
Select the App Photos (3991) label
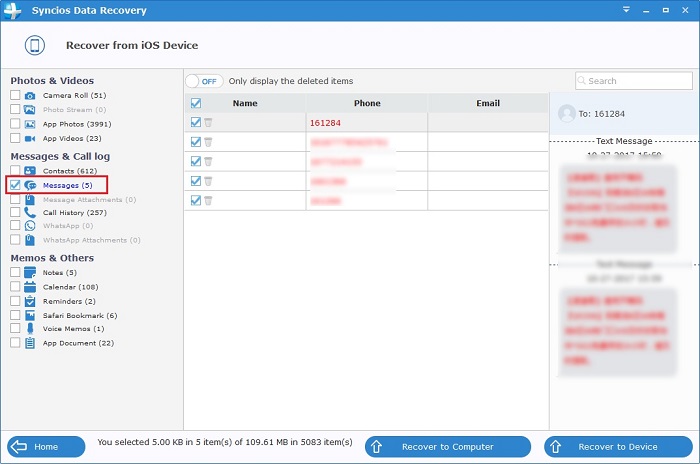point(77,124)
